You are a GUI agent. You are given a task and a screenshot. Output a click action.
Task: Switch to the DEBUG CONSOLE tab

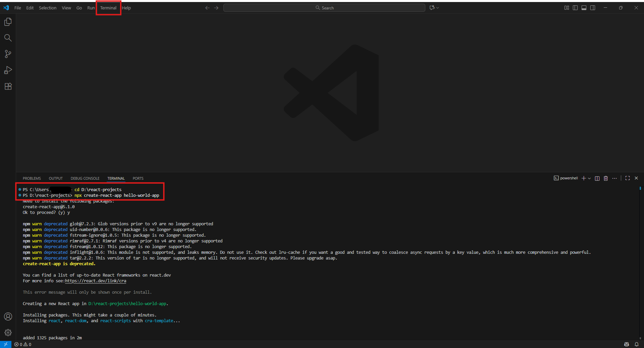point(85,178)
